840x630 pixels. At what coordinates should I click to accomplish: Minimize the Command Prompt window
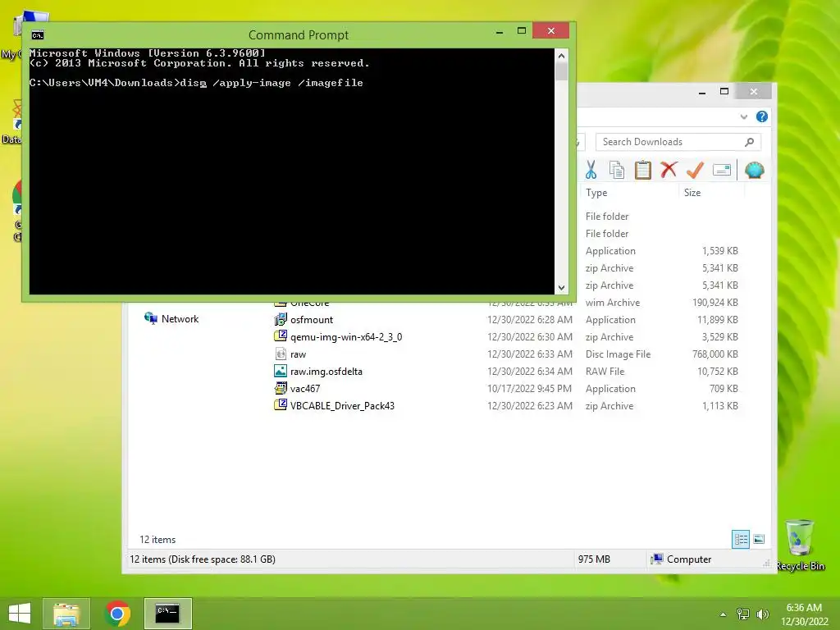500,31
